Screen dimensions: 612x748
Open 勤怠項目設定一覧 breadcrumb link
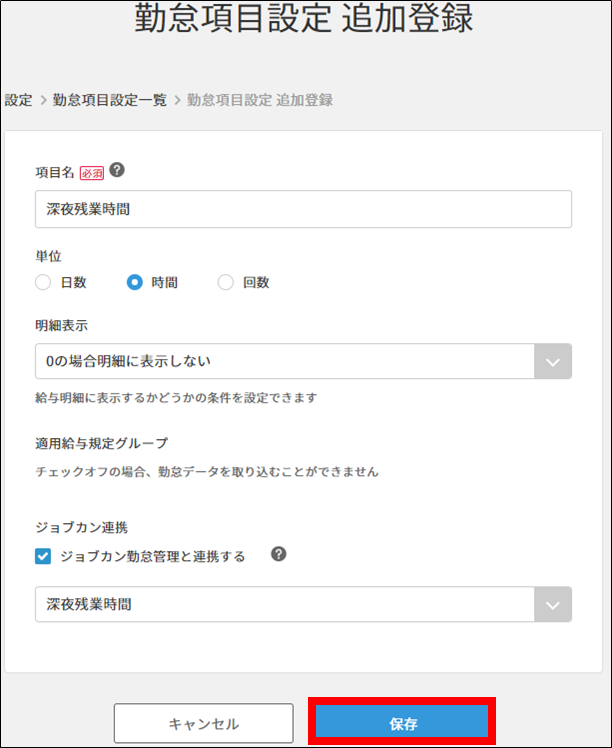coord(111,100)
